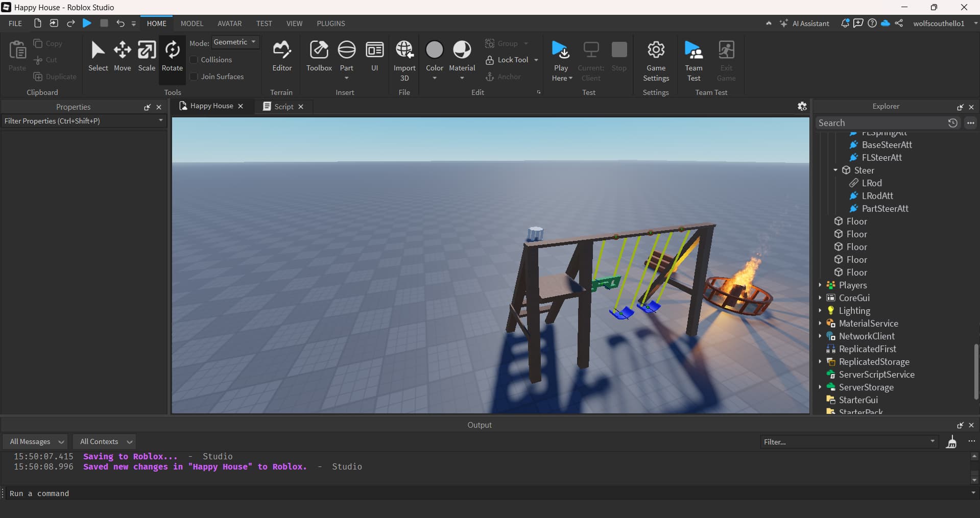This screenshot has height=518, width=980.
Task: Select the Rotate tool
Action: 172,56
